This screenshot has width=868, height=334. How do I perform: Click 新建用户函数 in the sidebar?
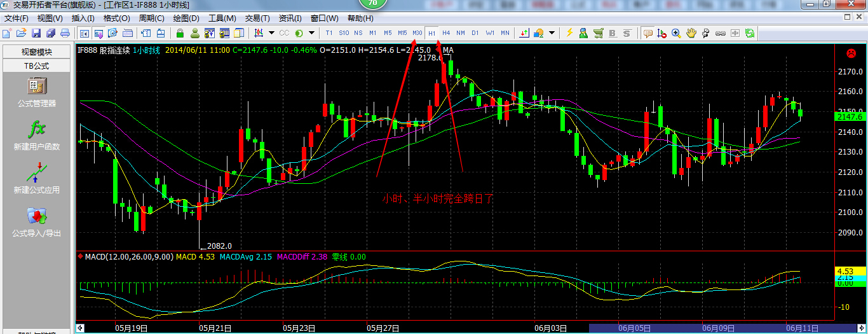36,136
